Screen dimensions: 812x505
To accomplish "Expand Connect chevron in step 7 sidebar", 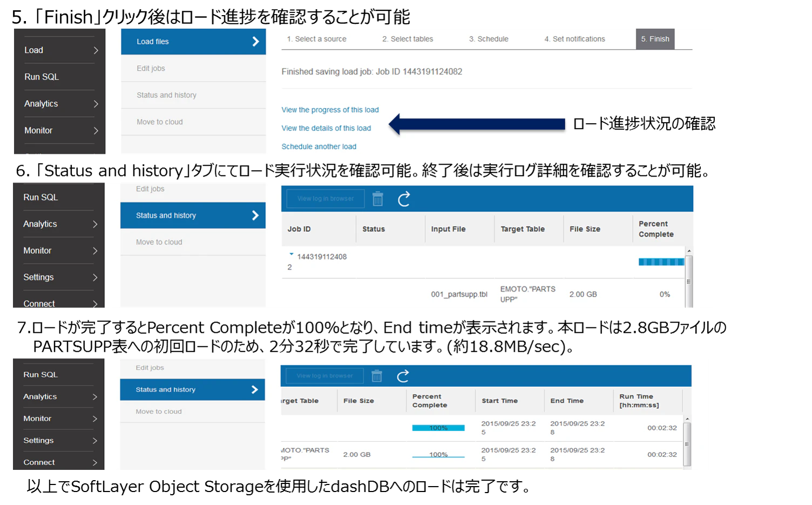I will point(95,462).
